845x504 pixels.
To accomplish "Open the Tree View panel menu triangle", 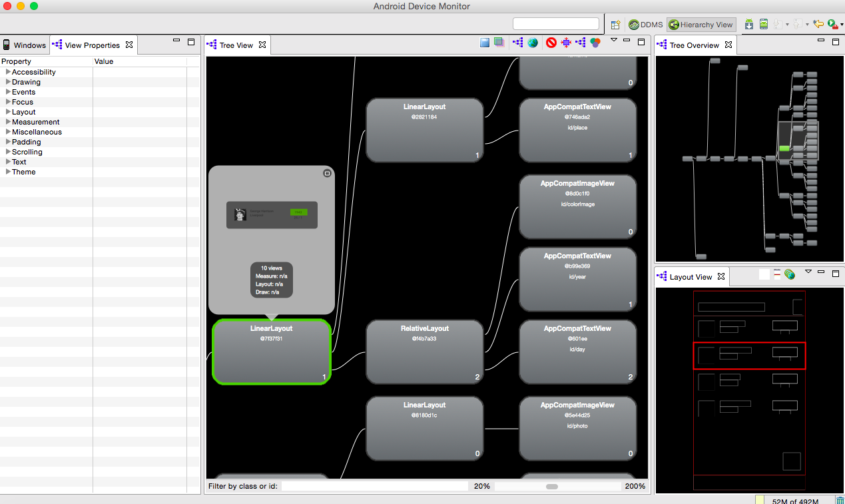I will pos(613,40).
